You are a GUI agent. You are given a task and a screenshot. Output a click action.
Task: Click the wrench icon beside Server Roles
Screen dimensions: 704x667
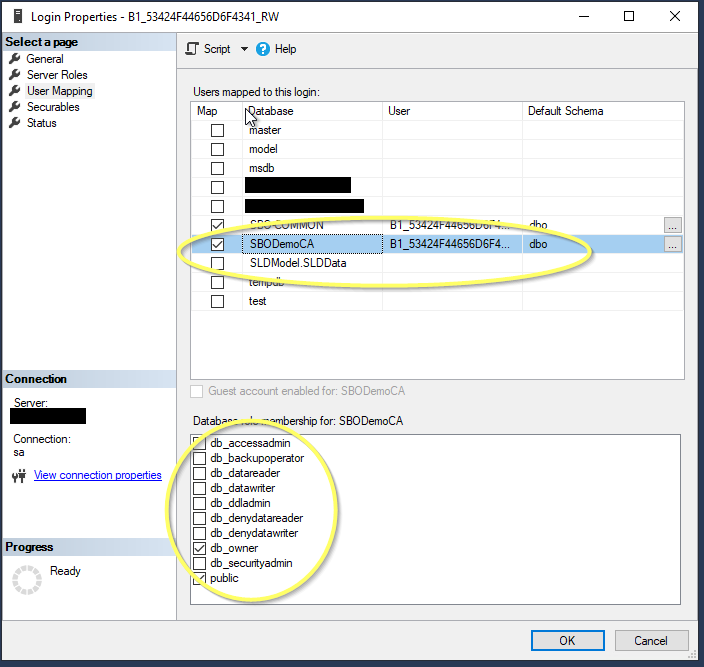(15, 75)
